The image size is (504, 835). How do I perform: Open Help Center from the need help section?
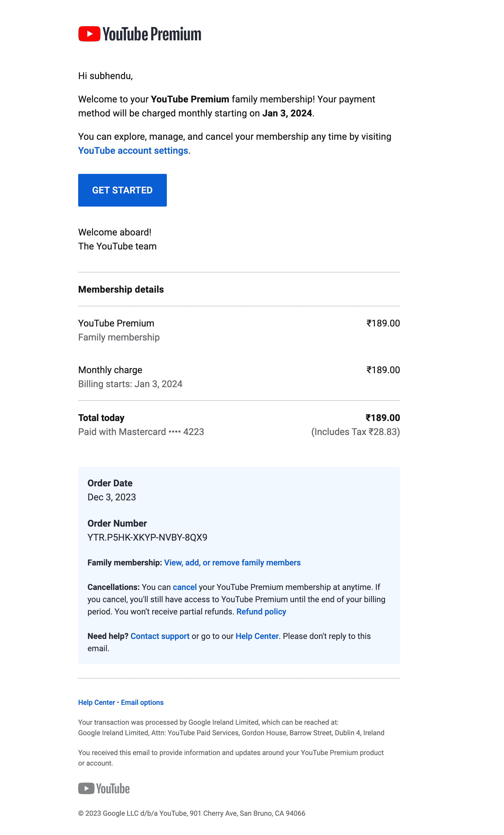point(257,636)
